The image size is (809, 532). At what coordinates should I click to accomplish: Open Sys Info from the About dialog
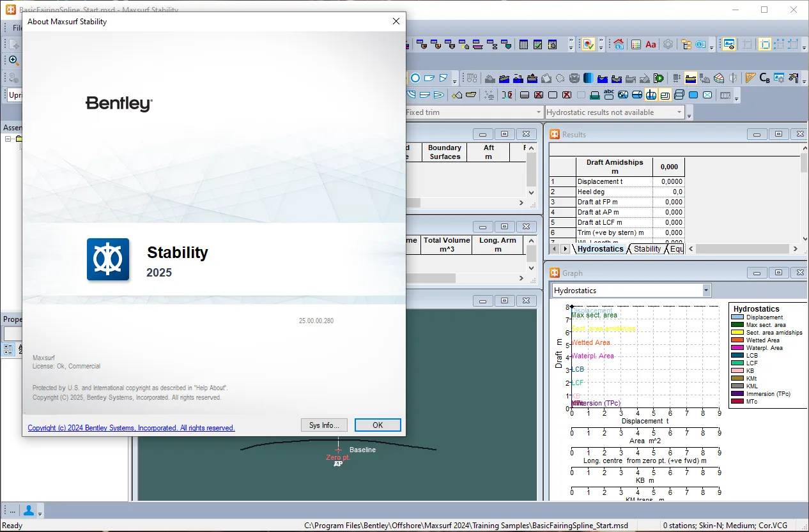tap(324, 425)
